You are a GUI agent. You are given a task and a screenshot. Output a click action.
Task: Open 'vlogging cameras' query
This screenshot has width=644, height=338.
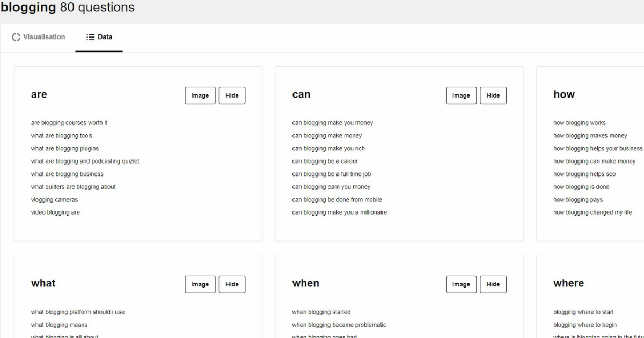54,200
